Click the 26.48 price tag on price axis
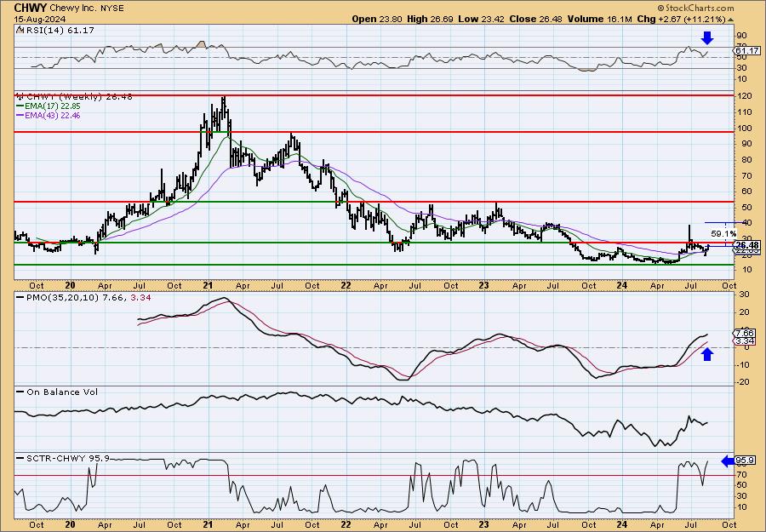This screenshot has height=532, width=766. (747, 245)
